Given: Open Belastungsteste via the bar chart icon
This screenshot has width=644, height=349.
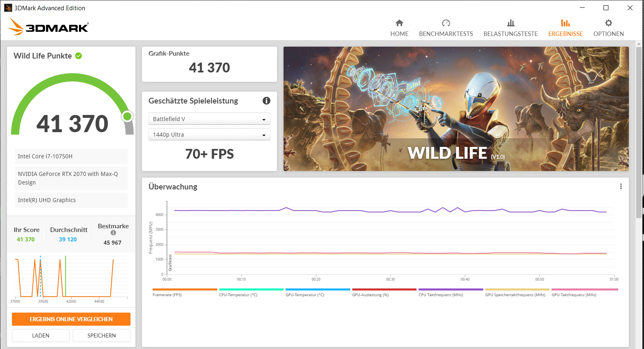Looking at the screenshot, I should tap(511, 23).
